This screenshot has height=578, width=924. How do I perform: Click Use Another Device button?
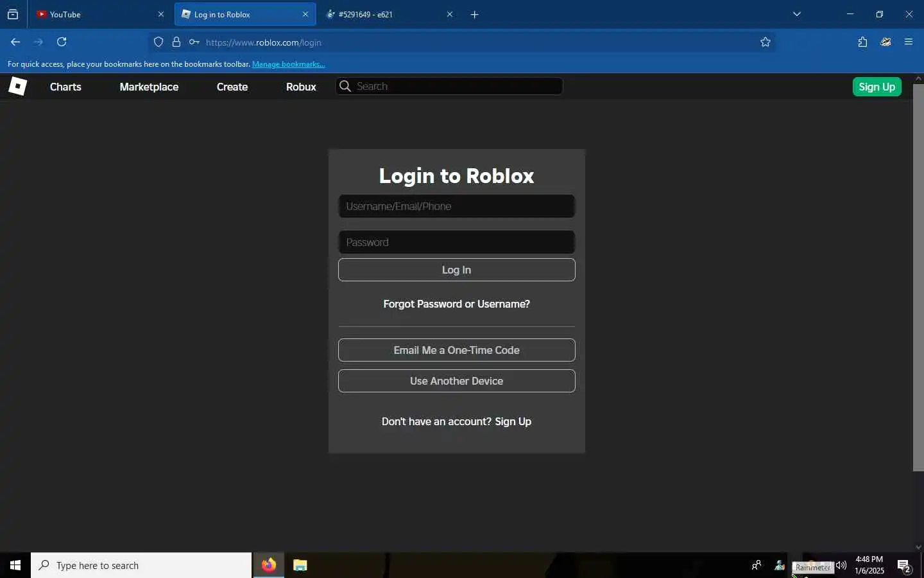tap(456, 381)
